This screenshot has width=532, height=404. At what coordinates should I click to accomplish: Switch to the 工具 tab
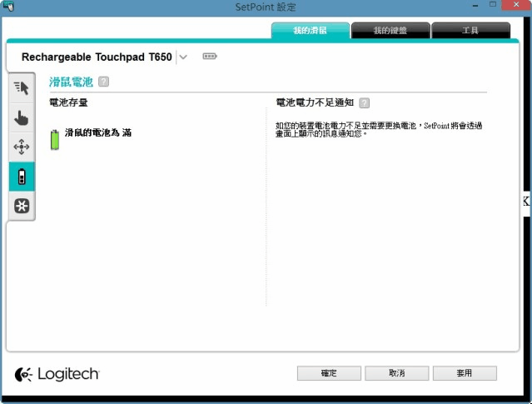pyautogui.click(x=470, y=31)
